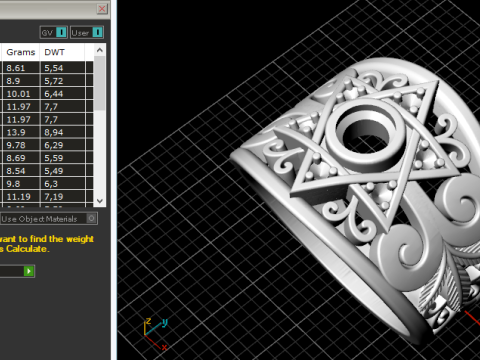
Task: Click the green Calculate arrow button
Action: [x=29, y=271]
